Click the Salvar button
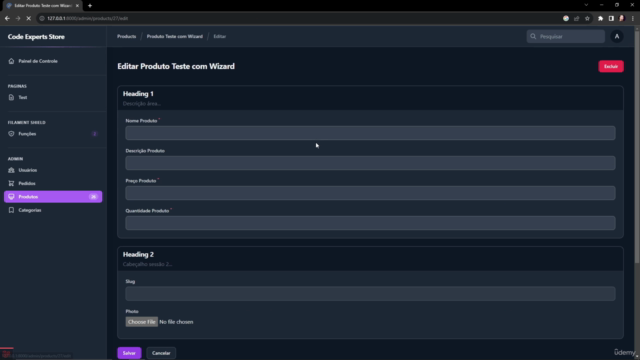Viewport: 640px width, 360px height. tap(129, 353)
